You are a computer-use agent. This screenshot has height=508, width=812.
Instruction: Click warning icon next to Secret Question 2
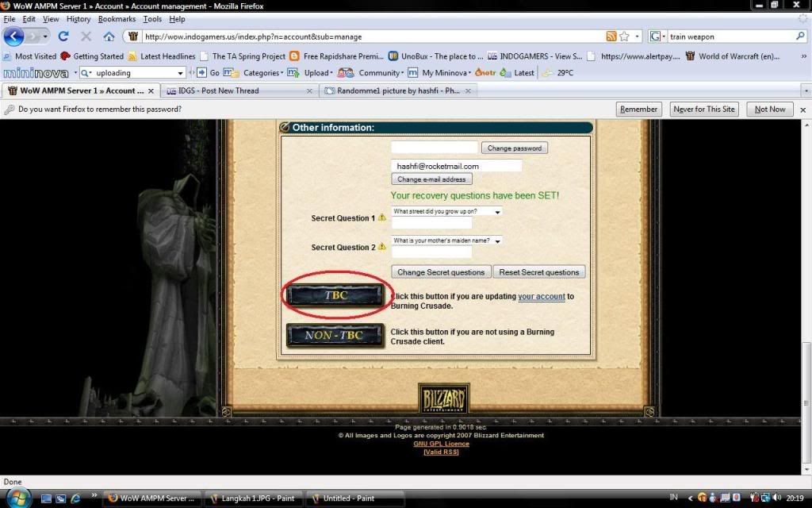382,247
